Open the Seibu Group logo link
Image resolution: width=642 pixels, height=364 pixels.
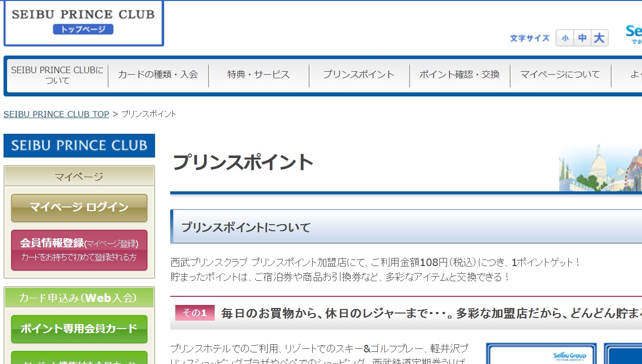click(x=634, y=34)
